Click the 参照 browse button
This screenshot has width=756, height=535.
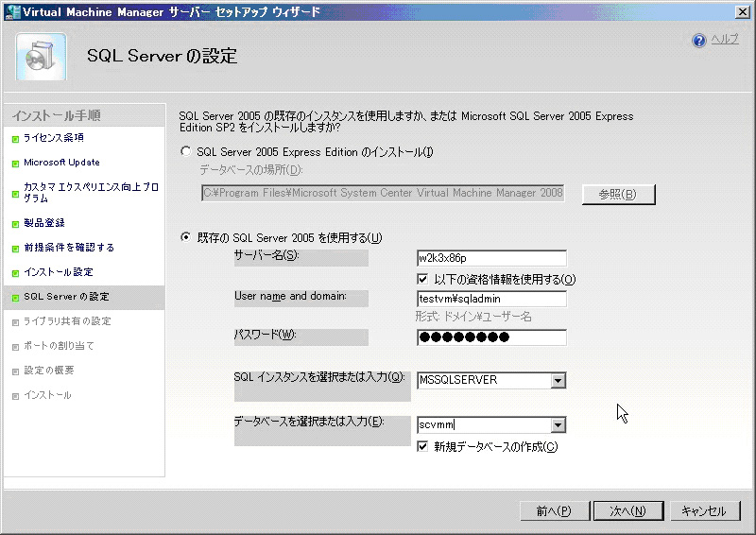click(x=618, y=194)
